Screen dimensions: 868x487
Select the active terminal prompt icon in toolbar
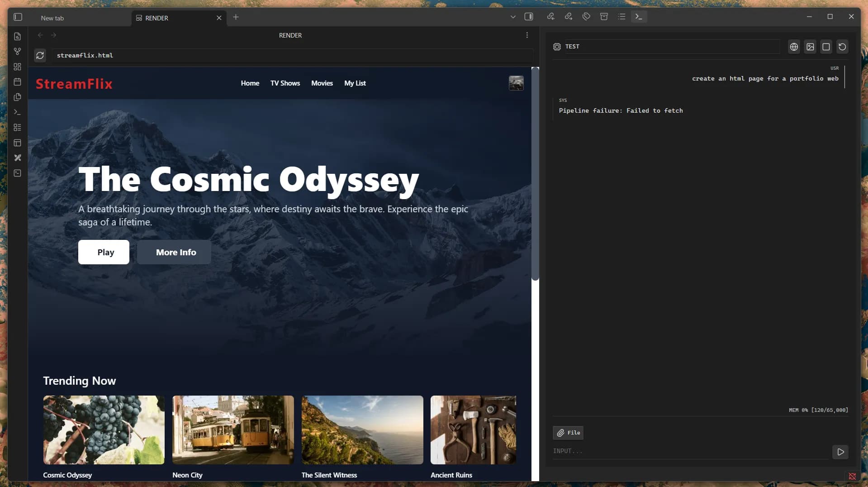point(639,17)
